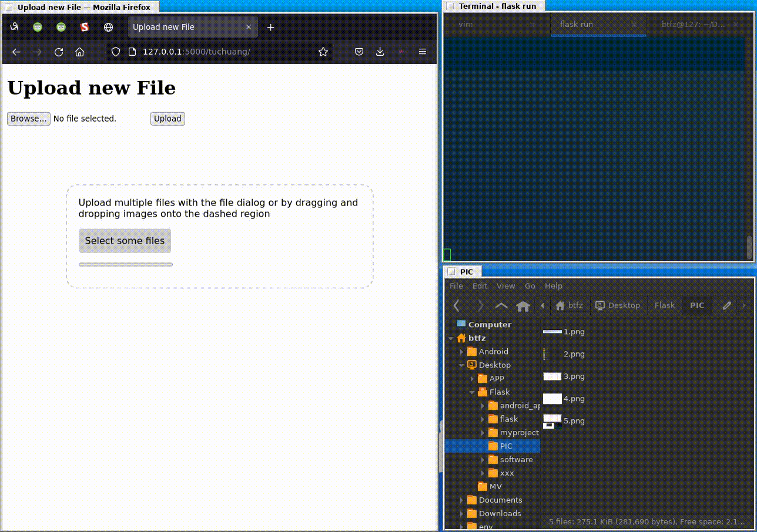Click btfz path bar button

[569, 305]
